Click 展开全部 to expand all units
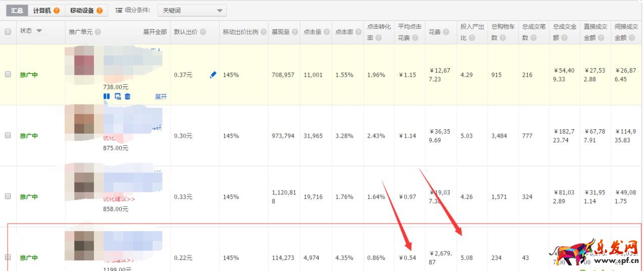This screenshot has height=271, width=644. [x=155, y=32]
